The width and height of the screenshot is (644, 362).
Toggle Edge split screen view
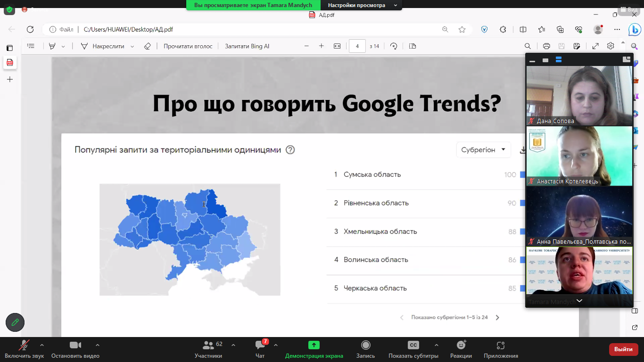click(x=523, y=29)
